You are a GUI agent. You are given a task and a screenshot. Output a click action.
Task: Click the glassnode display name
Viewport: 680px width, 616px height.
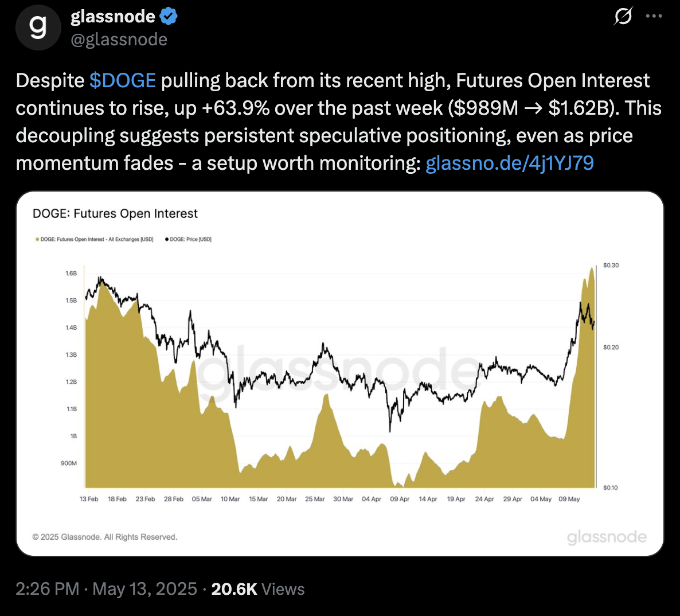[x=113, y=17]
